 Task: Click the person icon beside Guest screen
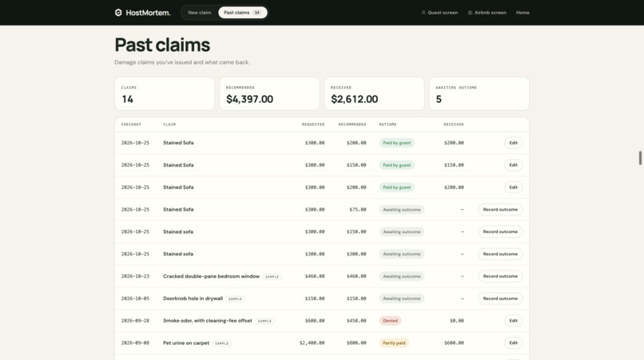[x=423, y=13]
